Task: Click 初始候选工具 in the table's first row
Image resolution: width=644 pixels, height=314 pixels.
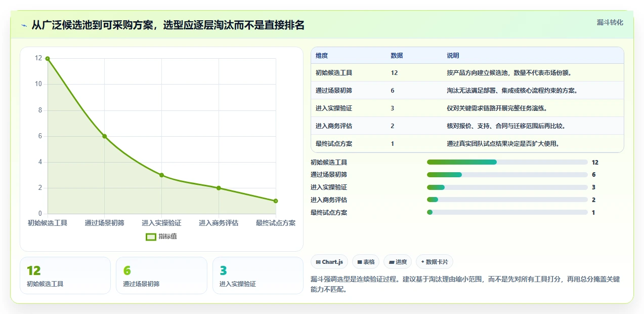Action: [x=334, y=73]
